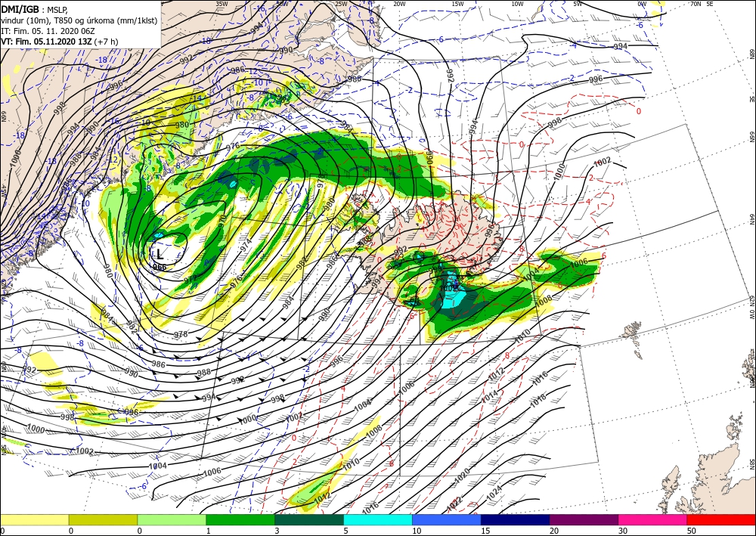This screenshot has width=756, height=536.
Task: Click the bright blue legend swatch
Action: [447, 519]
